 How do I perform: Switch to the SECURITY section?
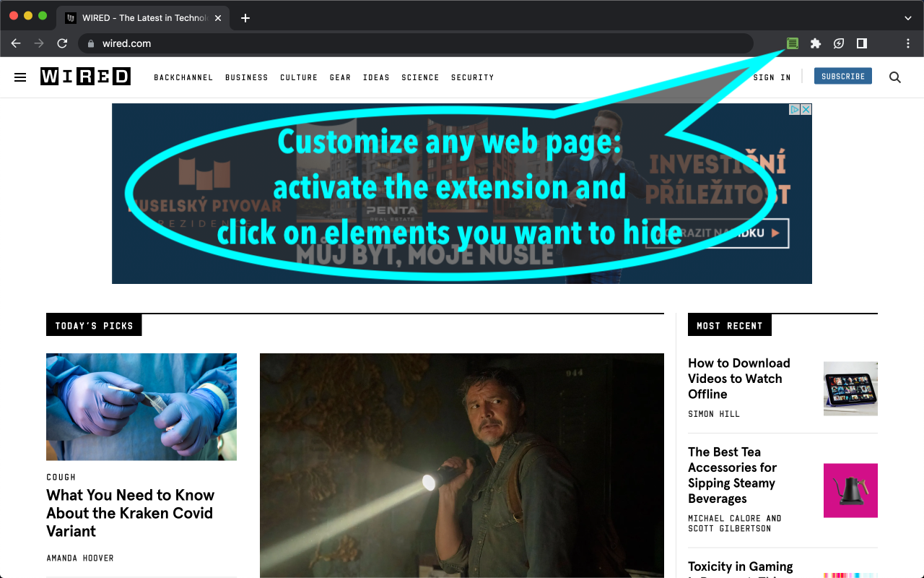(x=472, y=77)
